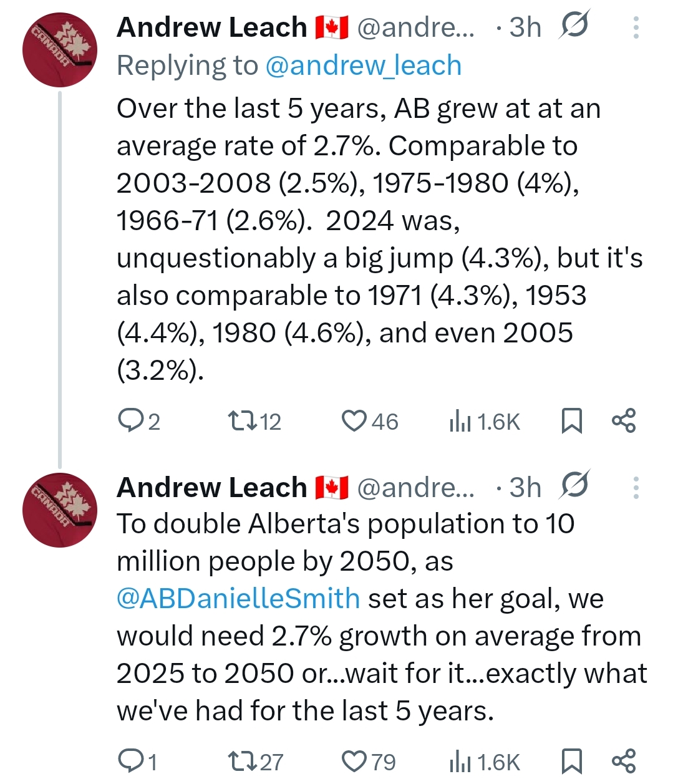Image resolution: width=673 pixels, height=784 pixels.
Task: Open more options menu on second tweet
Action: click(x=636, y=488)
